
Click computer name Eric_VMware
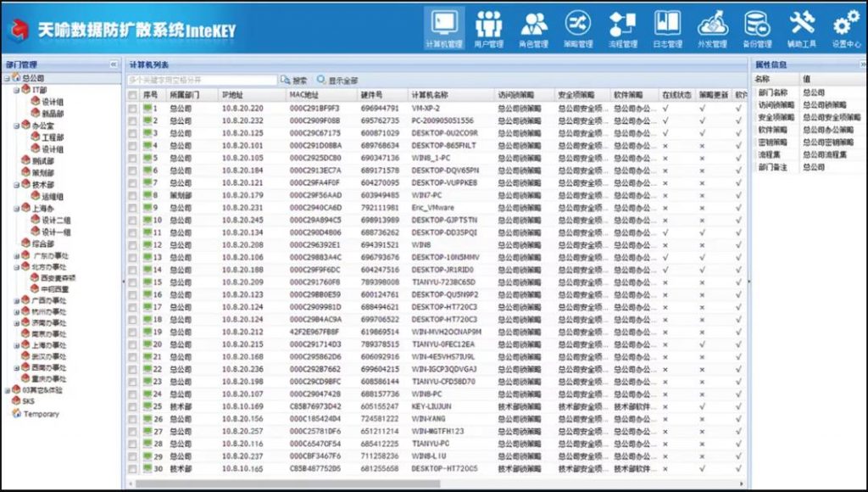click(x=432, y=208)
